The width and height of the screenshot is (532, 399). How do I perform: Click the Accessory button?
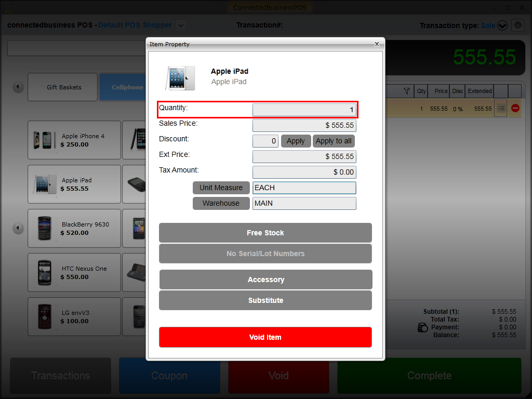[265, 280]
